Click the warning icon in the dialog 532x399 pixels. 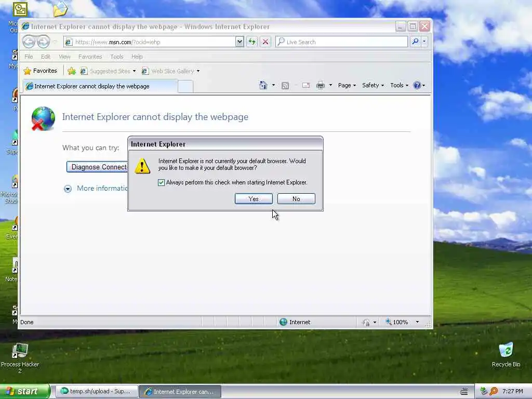pyautogui.click(x=142, y=166)
